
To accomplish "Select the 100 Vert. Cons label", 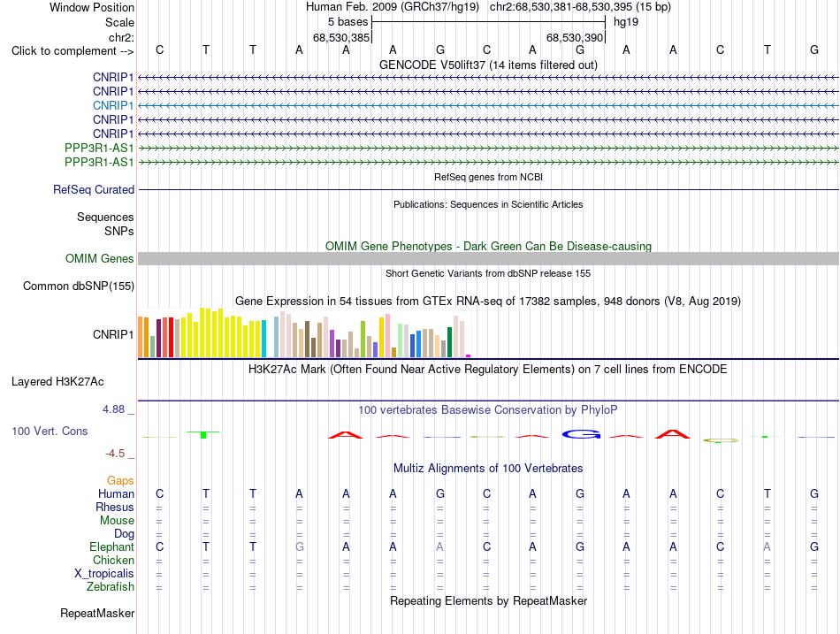I will coord(50,432).
